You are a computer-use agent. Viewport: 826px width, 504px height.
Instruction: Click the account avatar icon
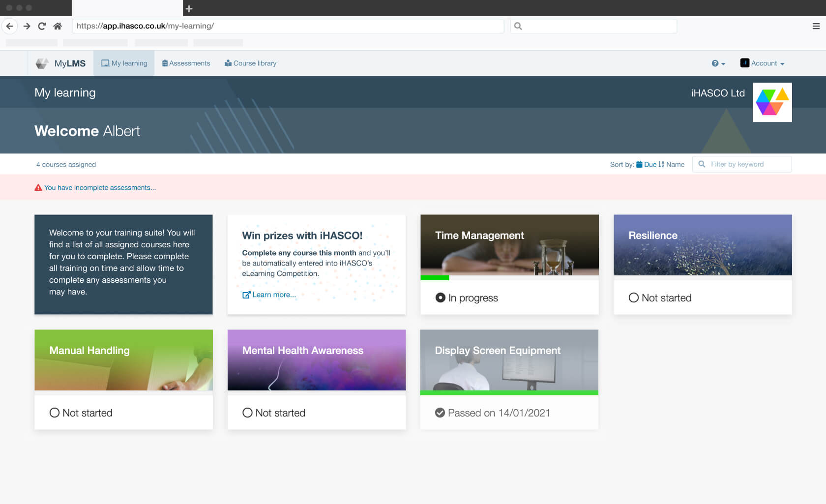(x=744, y=63)
